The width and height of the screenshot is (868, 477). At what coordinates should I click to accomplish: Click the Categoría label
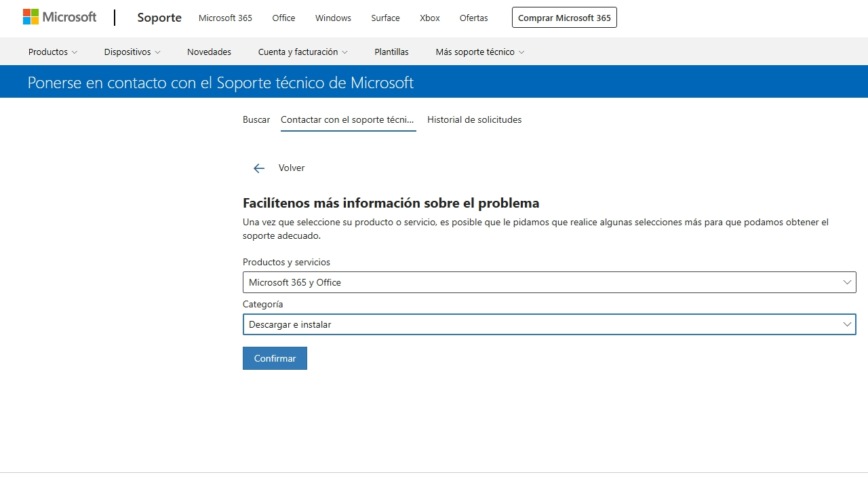tap(262, 304)
